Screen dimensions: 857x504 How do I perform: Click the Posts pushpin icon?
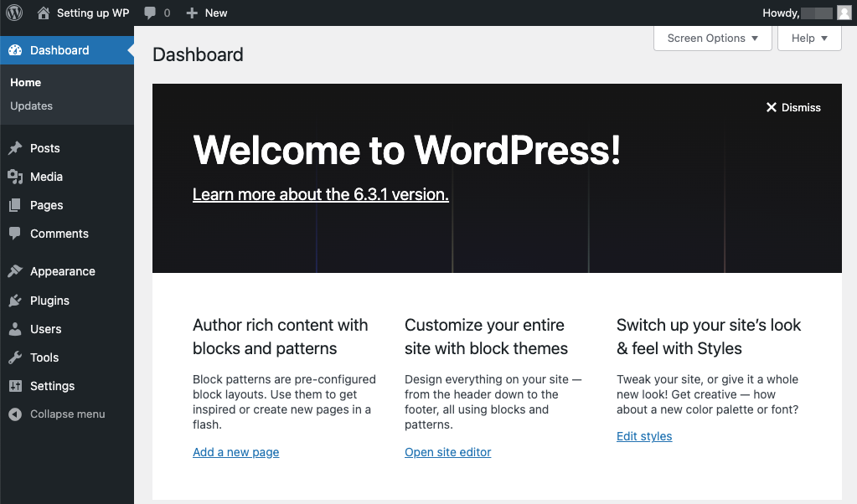coord(15,148)
